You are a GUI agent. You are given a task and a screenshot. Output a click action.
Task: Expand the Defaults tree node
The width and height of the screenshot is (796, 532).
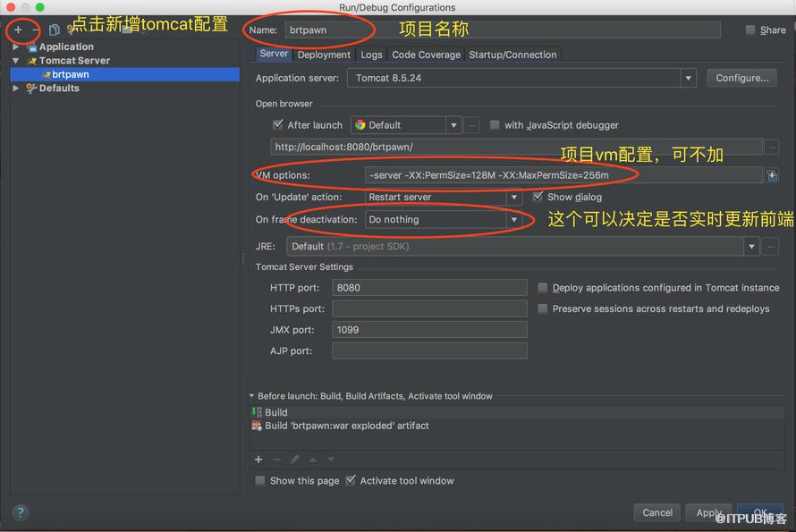(x=16, y=88)
